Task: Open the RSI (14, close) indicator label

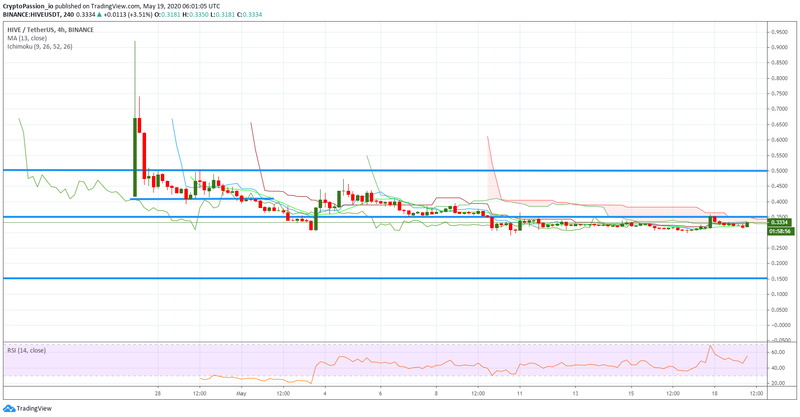Action: click(27, 351)
